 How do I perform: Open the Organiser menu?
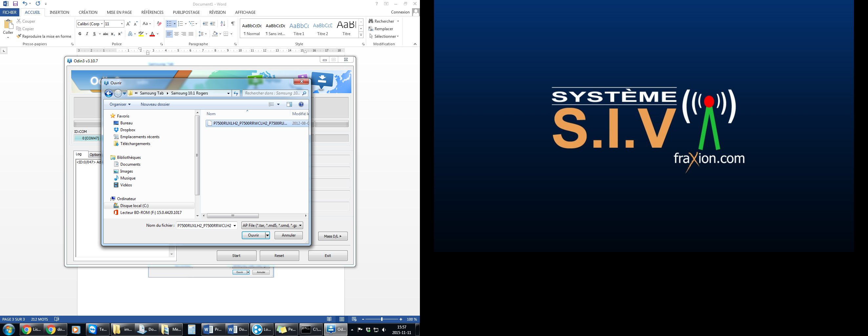point(120,104)
